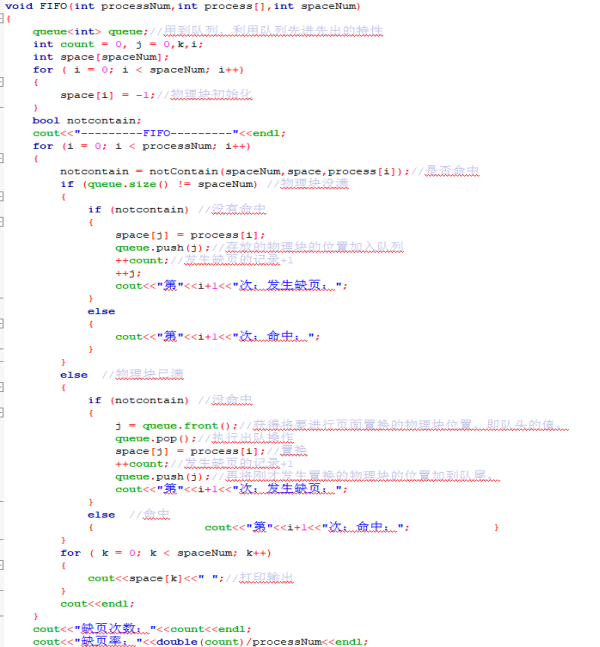
Task: Click the for (i = 0; i < processNum; i++) line
Action: (142, 146)
